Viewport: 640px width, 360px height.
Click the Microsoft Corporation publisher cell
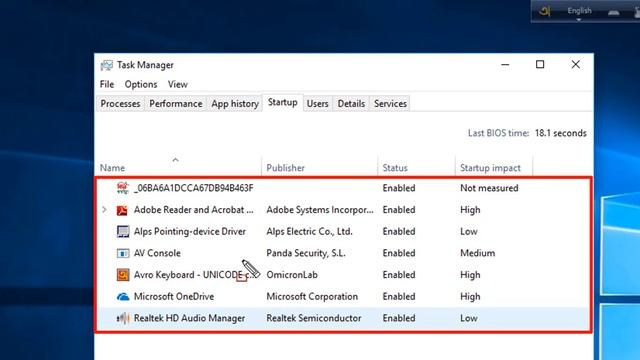[312, 296]
